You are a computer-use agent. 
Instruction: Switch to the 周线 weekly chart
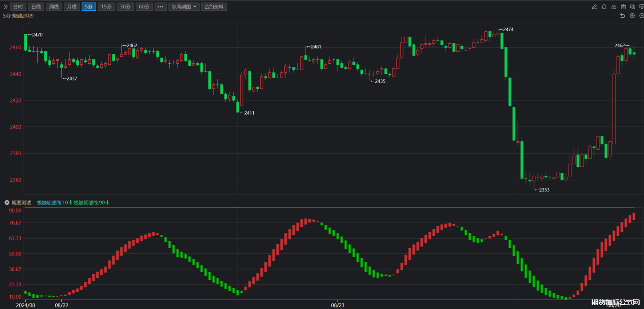pyautogui.click(x=54, y=7)
